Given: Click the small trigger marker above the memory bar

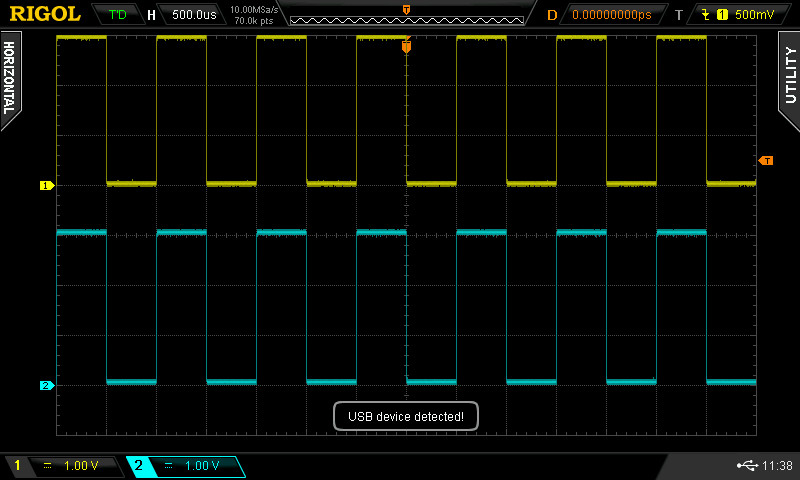Looking at the screenshot, I should click(407, 10).
